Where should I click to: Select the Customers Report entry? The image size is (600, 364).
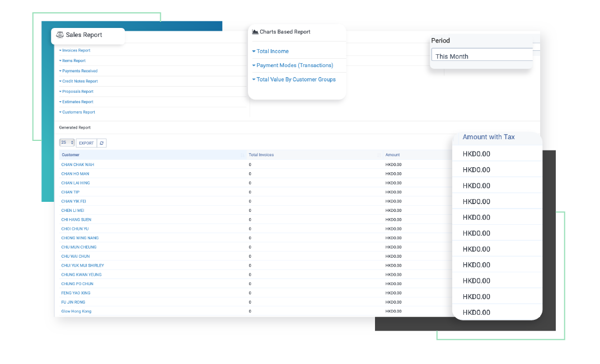coord(78,112)
